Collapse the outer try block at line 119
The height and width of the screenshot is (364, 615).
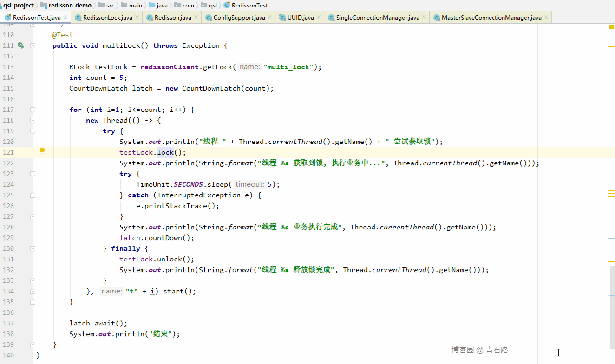(x=33, y=131)
